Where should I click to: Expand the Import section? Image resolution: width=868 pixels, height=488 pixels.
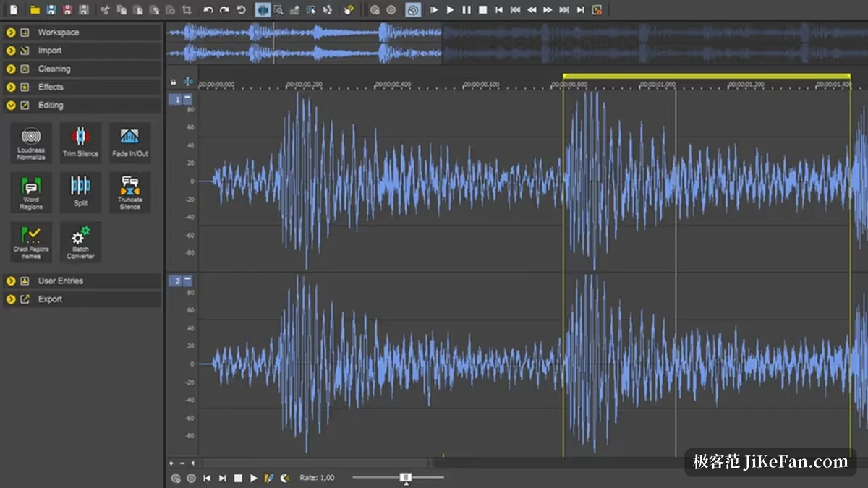(x=11, y=51)
